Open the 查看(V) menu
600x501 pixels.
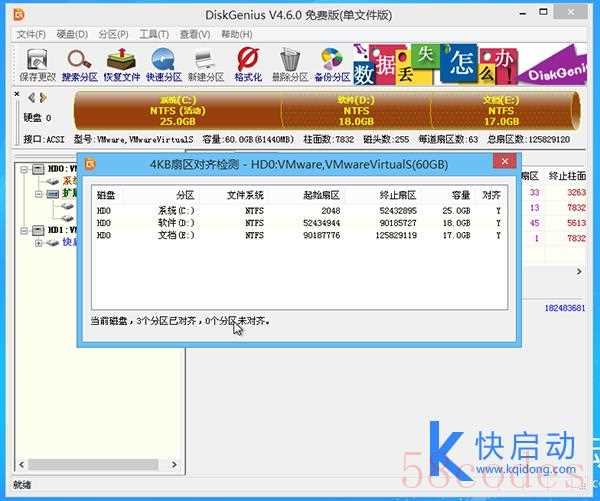point(195,34)
